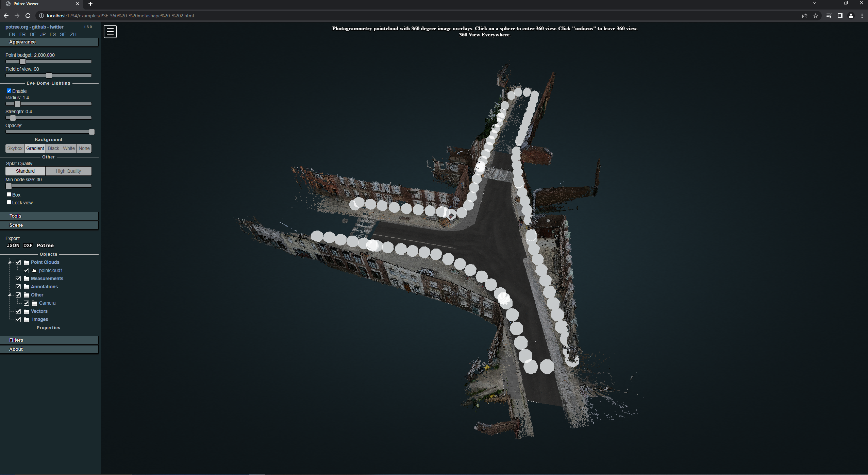Expand the Tools accordion section
The image size is (868, 475).
pyautogui.click(x=49, y=216)
